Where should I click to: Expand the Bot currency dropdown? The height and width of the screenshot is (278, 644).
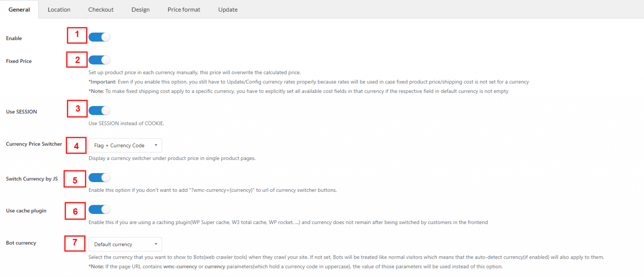[x=125, y=244]
